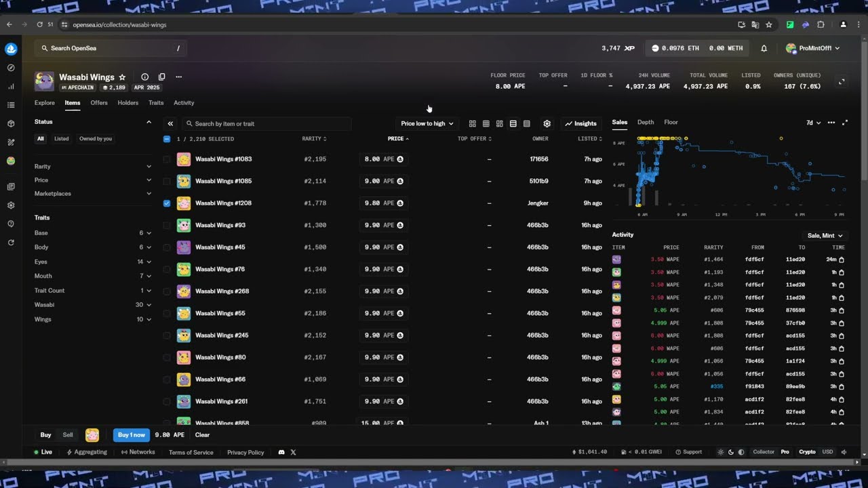
Task: Open the Sale, Mint activity filter dropdown
Action: (x=825, y=235)
